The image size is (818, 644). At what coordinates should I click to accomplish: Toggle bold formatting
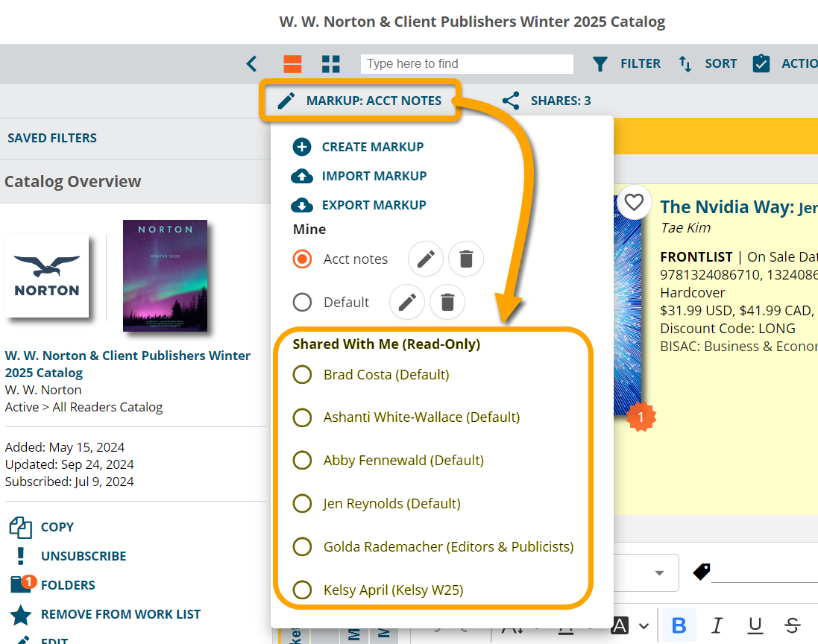pos(679,625)
